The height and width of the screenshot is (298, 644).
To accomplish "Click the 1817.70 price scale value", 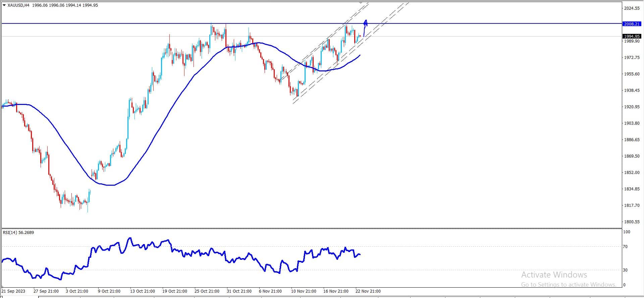I will click(632, 205).
